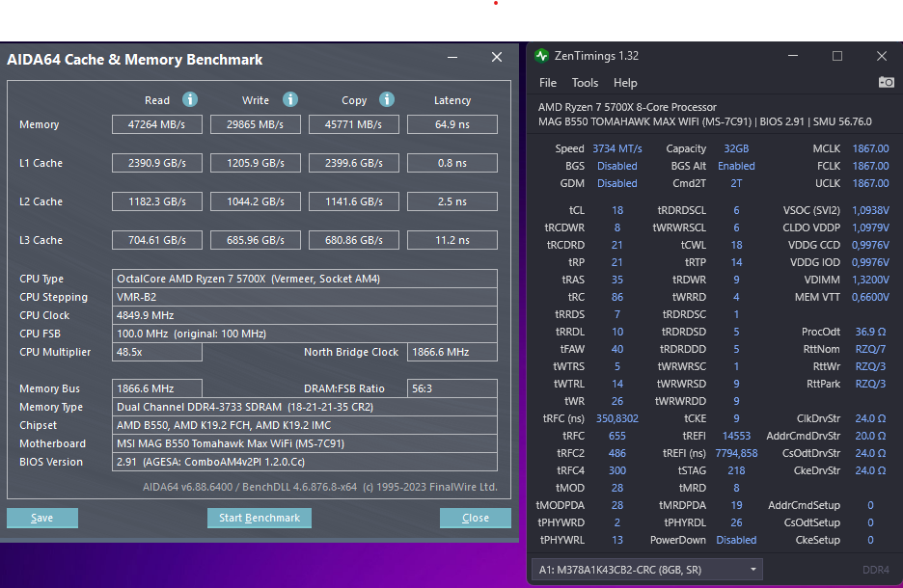Click L1 Cache latency 0.8 ns
This screenshot has width=903, height=588.
[x=452, y=163]
